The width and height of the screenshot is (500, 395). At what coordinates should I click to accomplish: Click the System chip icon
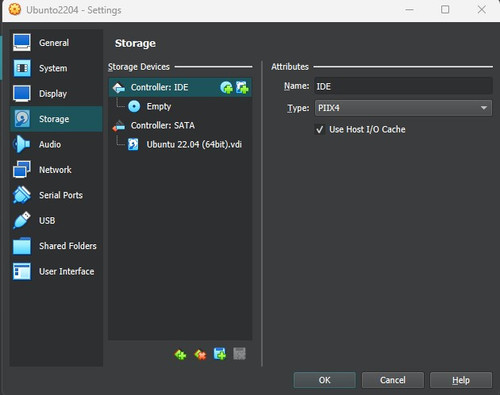pyautogui.click(x=22, y=68)
